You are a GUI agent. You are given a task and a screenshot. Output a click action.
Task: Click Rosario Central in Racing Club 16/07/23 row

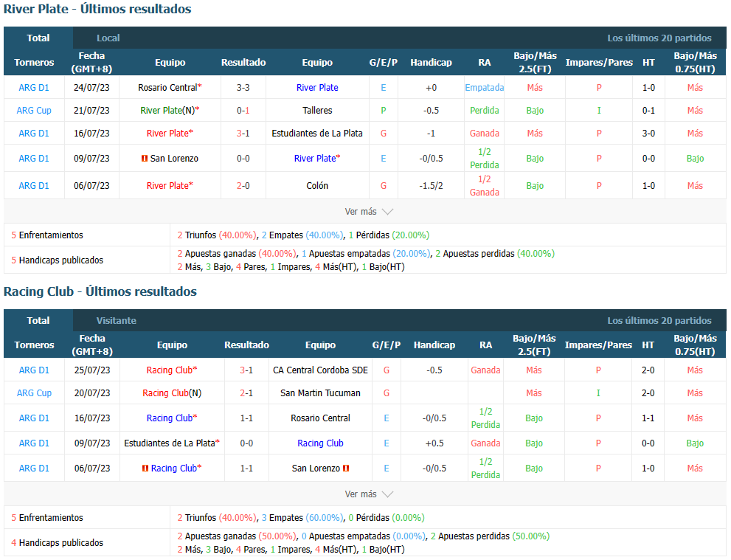321,418
